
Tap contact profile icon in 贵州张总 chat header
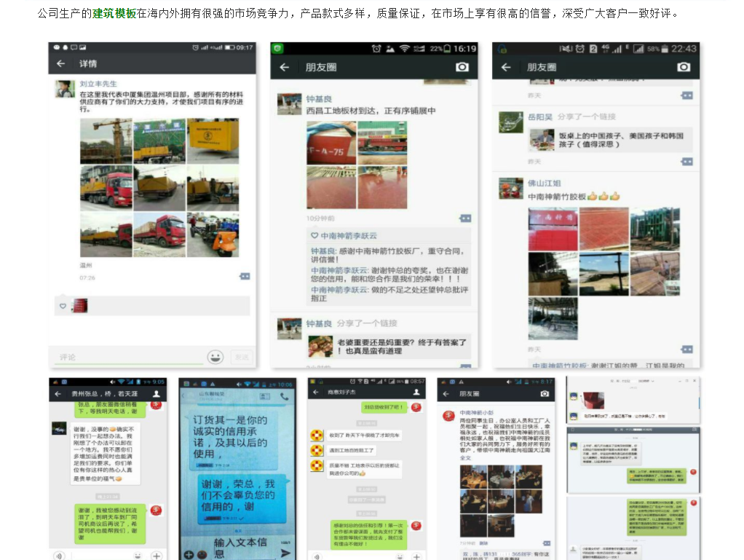(x=156, y=394)
